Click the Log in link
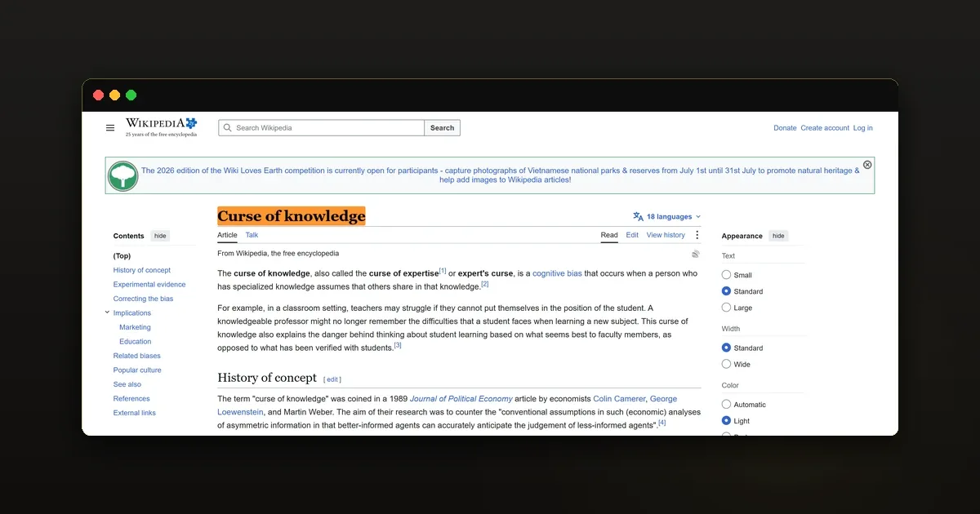Image resolution: width=980 pixels, height=514 pixels. (x=862, y=128)
